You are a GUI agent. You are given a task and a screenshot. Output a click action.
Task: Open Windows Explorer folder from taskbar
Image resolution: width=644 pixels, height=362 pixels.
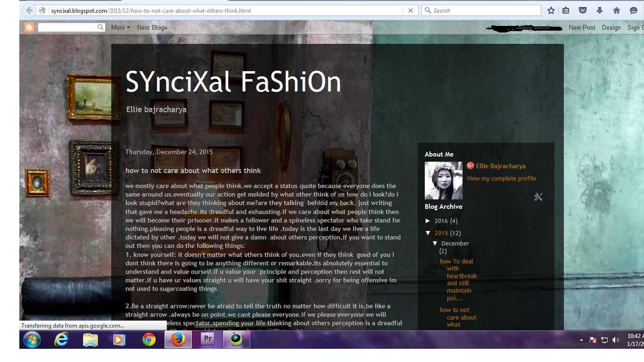coord(91,339)
